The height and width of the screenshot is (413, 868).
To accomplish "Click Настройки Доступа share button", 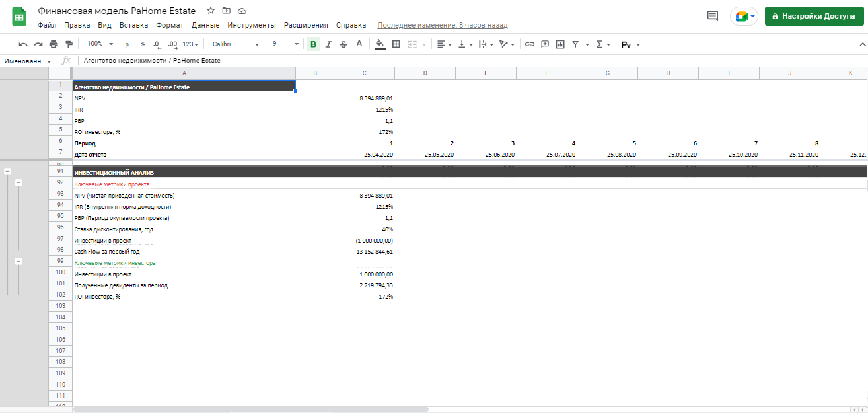I will pos(813,16).
